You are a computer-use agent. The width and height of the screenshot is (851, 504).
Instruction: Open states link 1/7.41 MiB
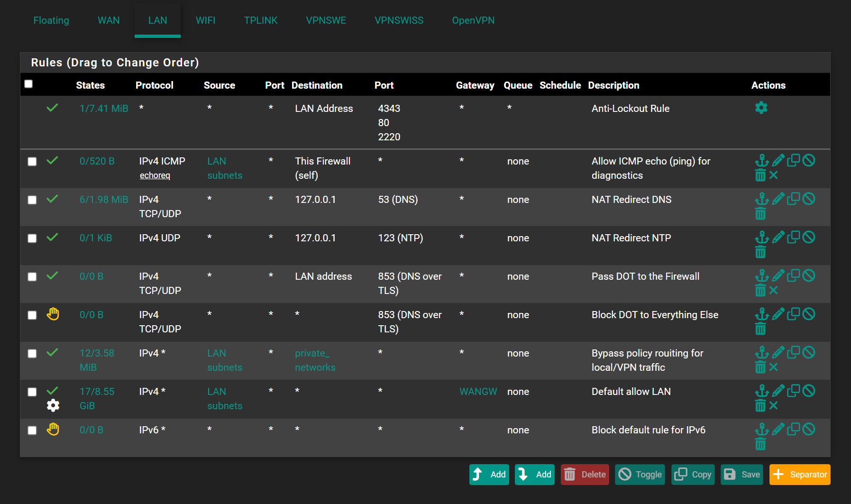pos(104,109)
